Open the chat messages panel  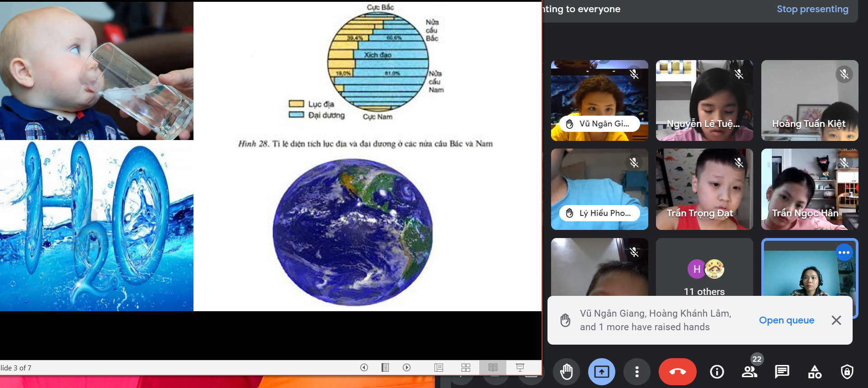(782, 372)
